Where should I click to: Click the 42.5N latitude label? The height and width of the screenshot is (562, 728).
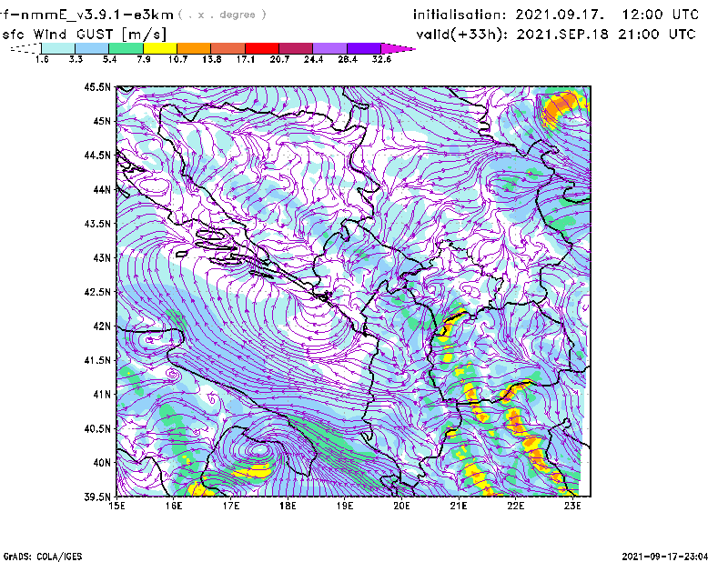pos(97,292)
